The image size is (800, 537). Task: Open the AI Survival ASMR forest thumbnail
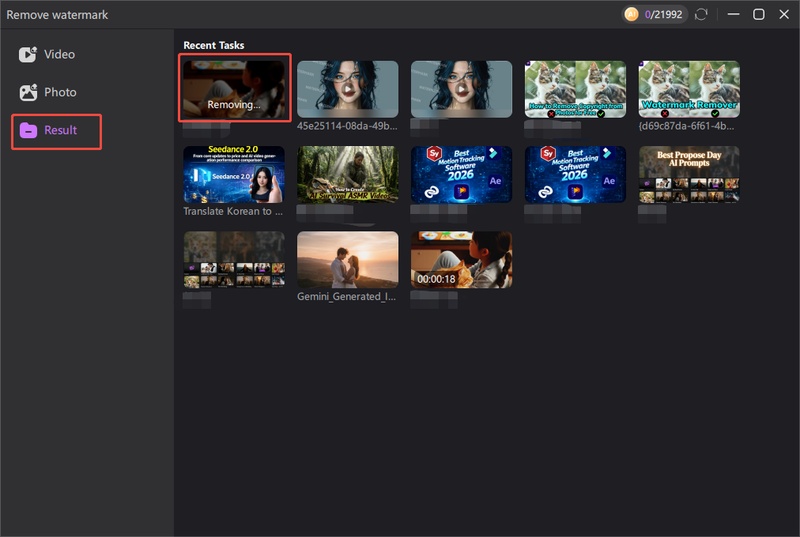347,174
